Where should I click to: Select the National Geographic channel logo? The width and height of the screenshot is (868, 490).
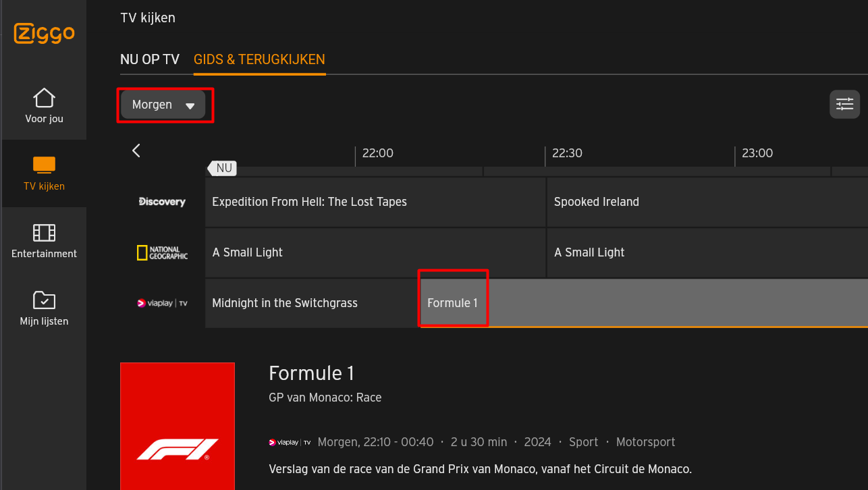tap(162, 252)
